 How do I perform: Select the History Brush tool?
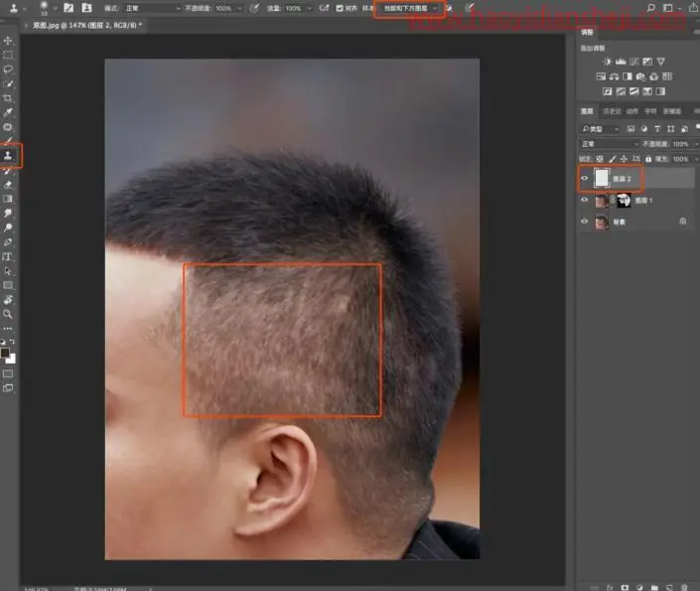click(x=8, y=170)
